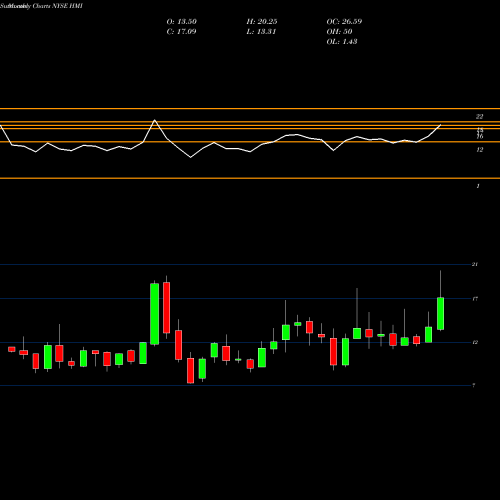Viewport: 500px width, 500px height.
Task: Click the peak of the white indicator line
Action: tap(154, 120)
